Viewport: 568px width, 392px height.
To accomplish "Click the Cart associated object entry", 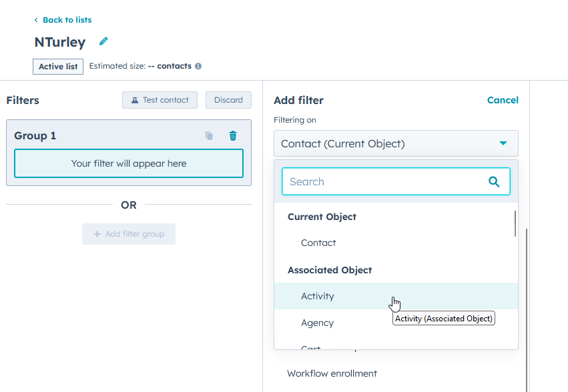I will 310,347.
